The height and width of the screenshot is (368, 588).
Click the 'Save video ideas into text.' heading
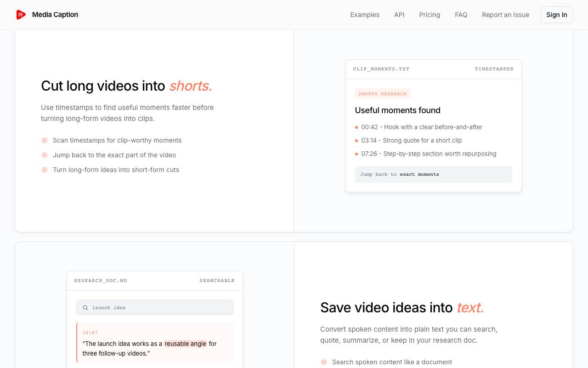pyautogui.click(x=402, y=308)
